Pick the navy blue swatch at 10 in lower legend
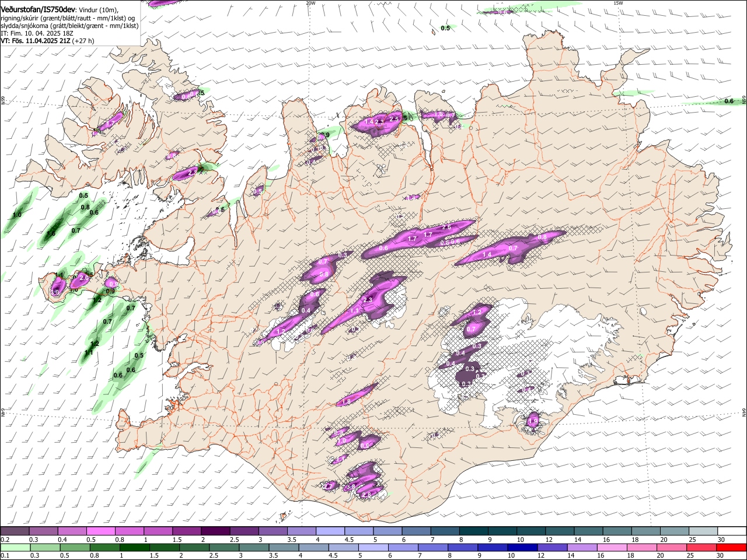The width and height of the screenshot is (747, 560). coord(523,547)
